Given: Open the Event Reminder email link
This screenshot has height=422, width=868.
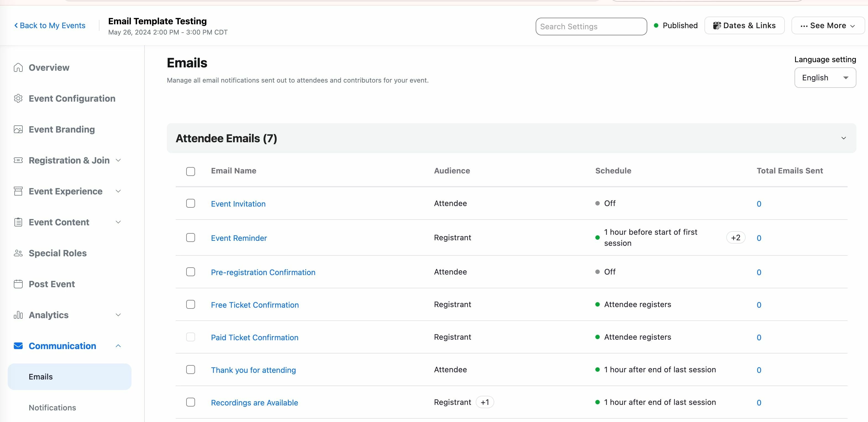Looking at the screenshot, I should click(x=239, y=238).
